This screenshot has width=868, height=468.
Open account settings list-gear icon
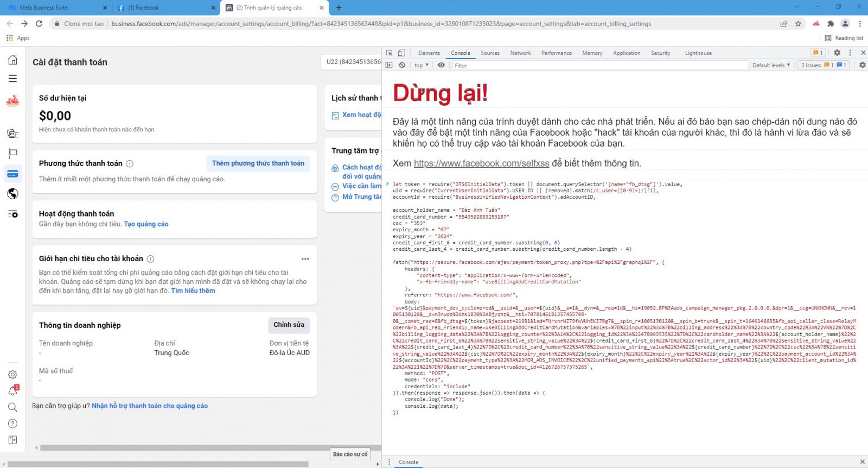tap(12, 214)
